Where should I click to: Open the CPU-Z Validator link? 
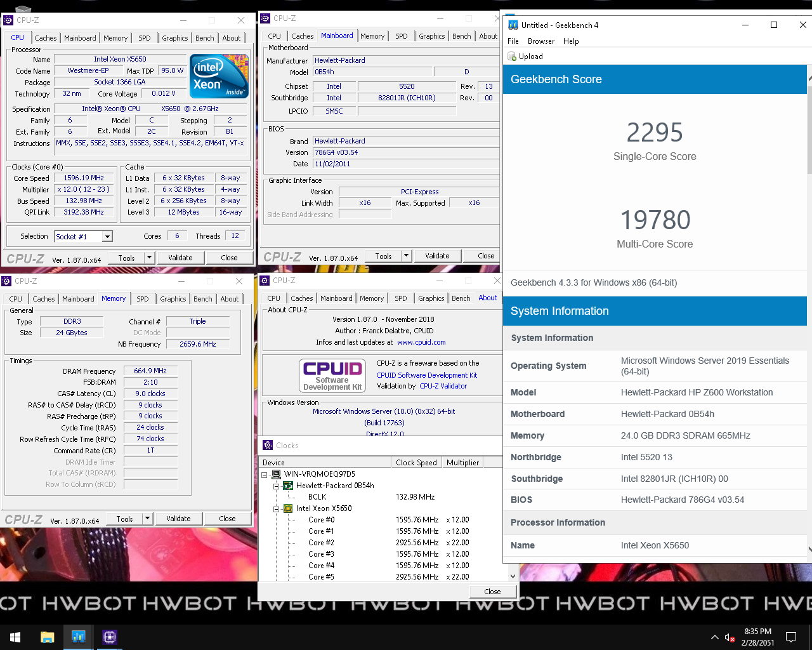click(443, 386)
